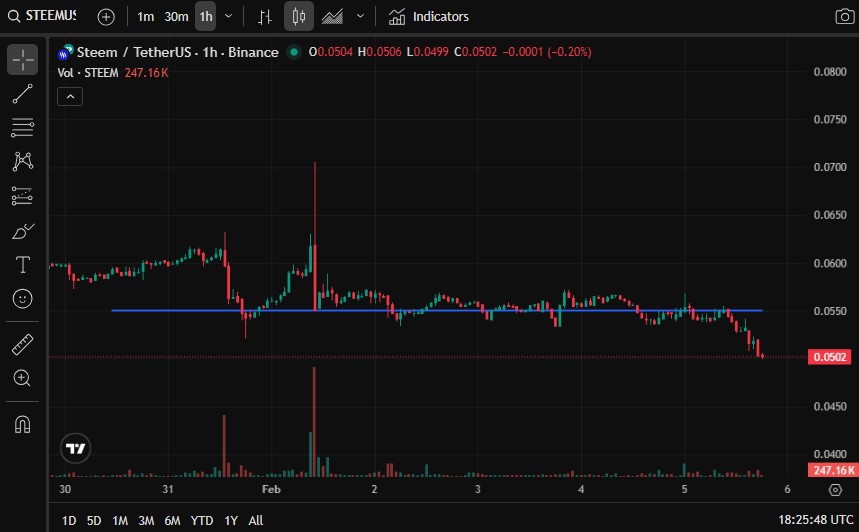This screenshot has height=532, width=859.
Task: Open symbol search for STEEMUSDT
Action: point(42,16)
